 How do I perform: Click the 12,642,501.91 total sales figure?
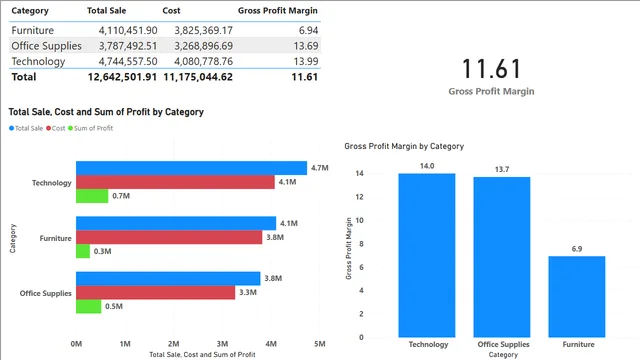[122, 77]
